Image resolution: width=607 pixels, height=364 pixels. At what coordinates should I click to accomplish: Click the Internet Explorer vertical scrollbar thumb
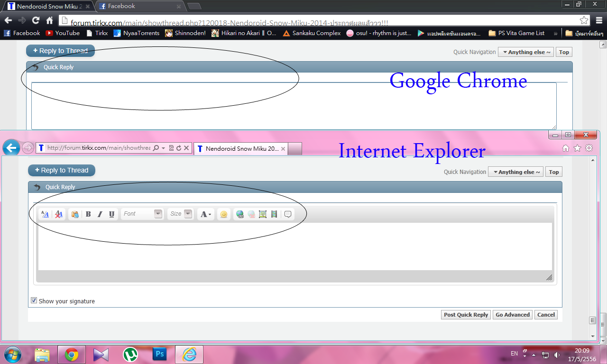(x=592, y=320)
